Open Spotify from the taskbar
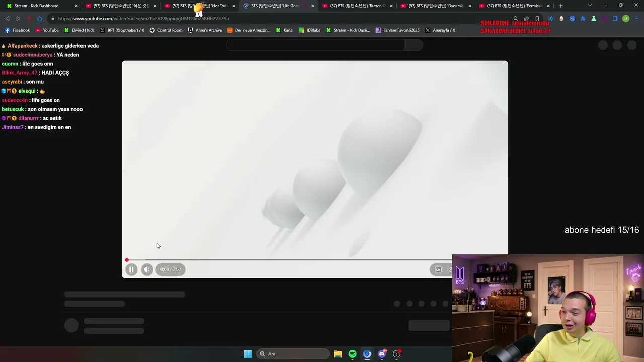Image resolution: width=644 pixels, height=362 pixels. coord(352,354)
